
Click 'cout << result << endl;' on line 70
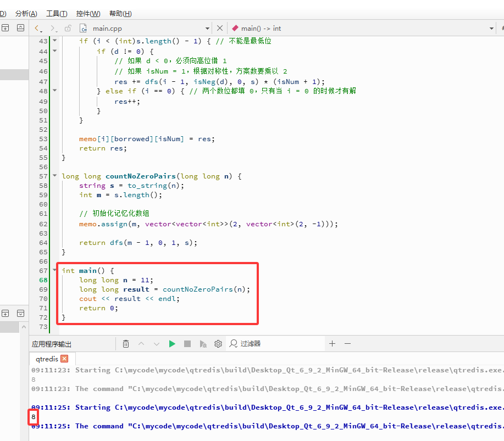(x=129, y=299)
